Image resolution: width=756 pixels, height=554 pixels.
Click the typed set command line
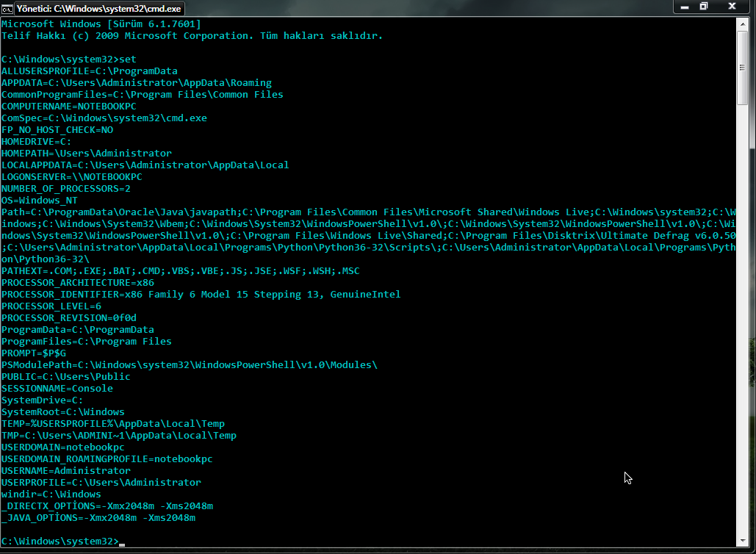69,60
